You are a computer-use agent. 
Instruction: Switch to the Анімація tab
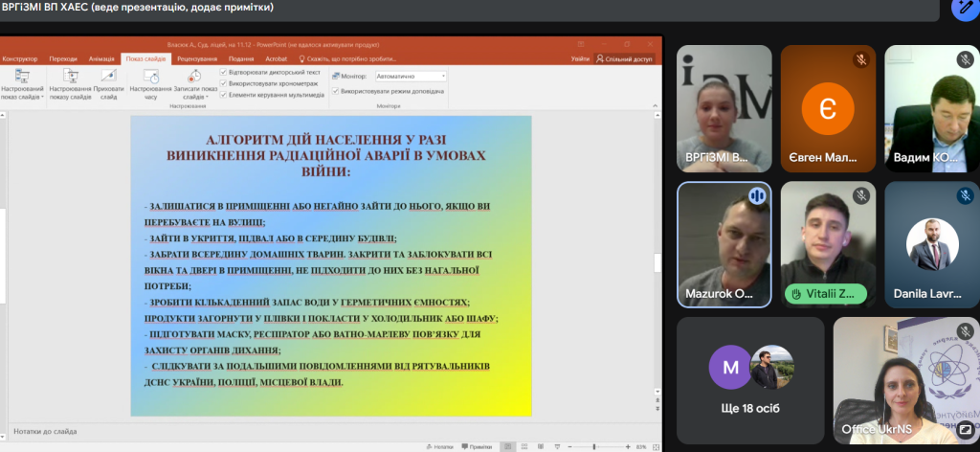click(101, 58)
